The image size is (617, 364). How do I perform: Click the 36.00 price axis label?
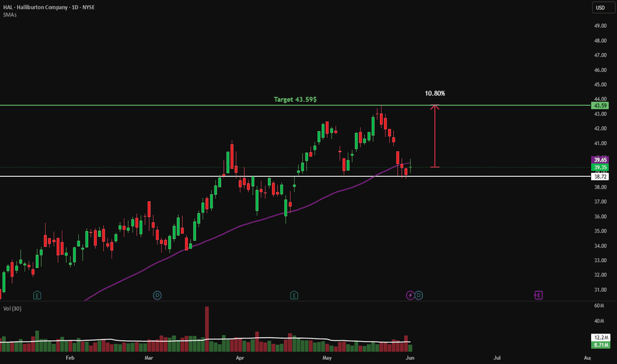pyautogui.click(x=600, y=216)
